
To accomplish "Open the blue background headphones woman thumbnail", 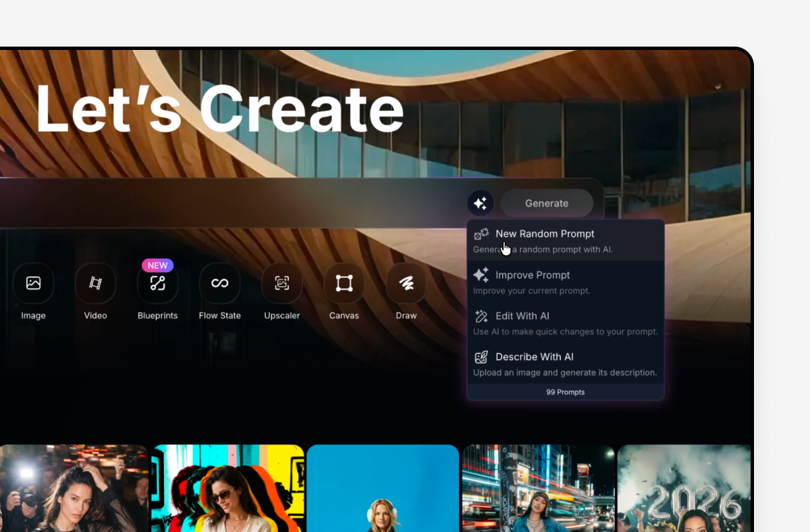I will (383, 488).
